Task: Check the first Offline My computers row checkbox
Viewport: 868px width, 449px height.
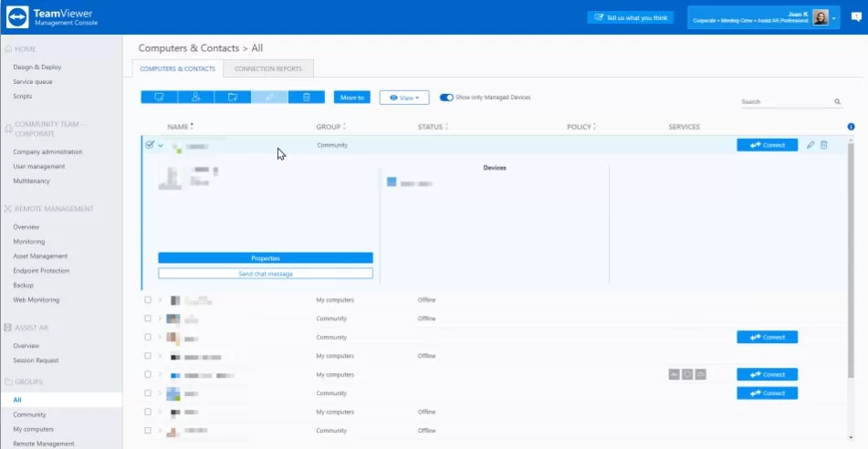Action: 148,299
